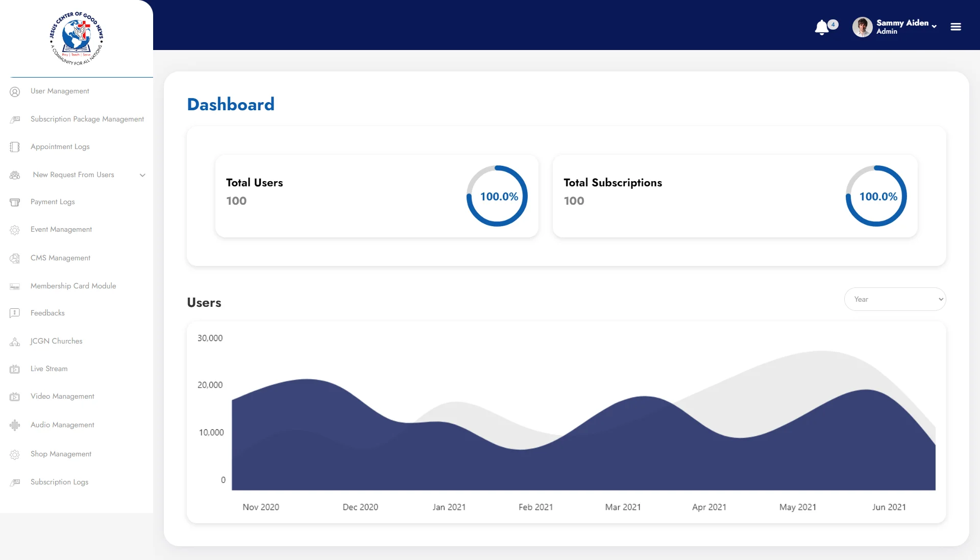Open the Year dropdown selector
Image resolution: width=980 pixels, height=560 pixels.
894,299
